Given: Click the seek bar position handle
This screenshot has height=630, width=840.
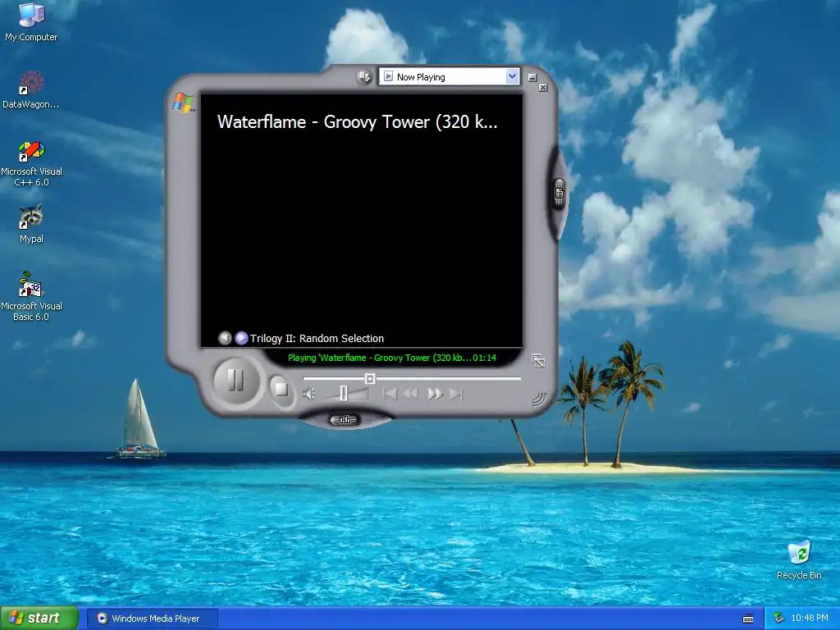Looking at the screenshot, I should [370, 379].
